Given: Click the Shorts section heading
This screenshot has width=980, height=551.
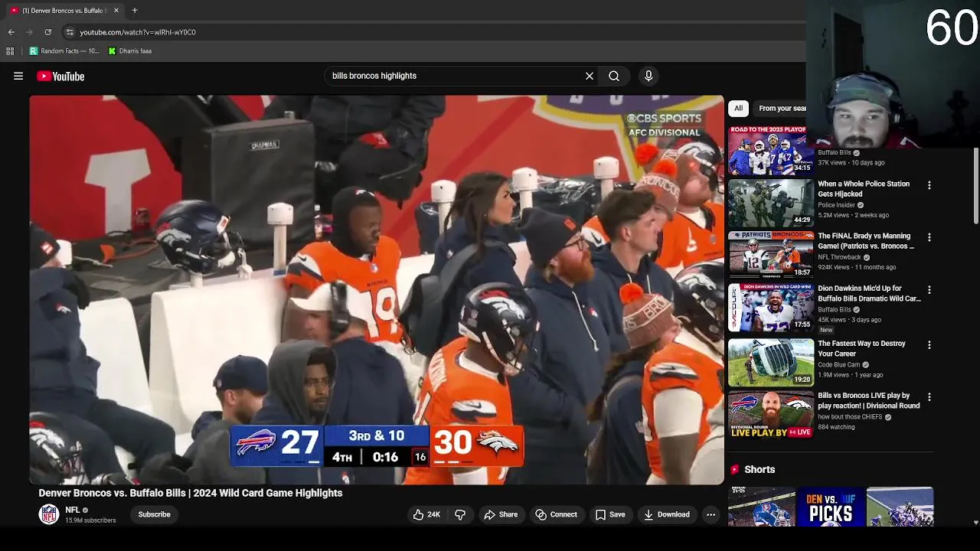Looking at the screenshot, I should (759, 469).
